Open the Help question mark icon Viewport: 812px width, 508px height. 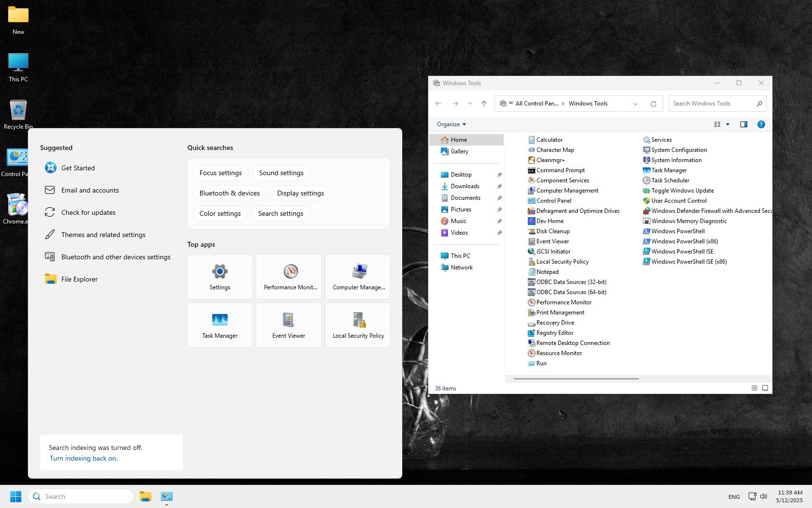click(761, 124)
